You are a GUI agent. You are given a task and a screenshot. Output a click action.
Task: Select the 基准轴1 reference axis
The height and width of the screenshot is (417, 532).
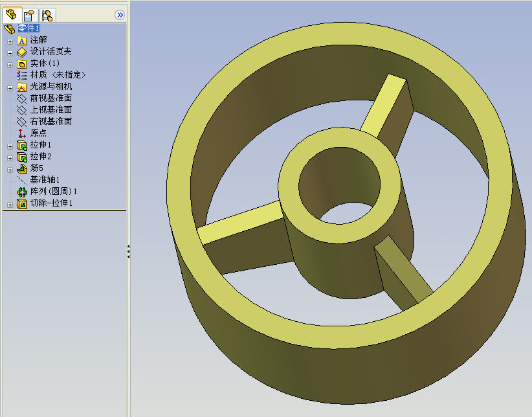pos(45,179)
